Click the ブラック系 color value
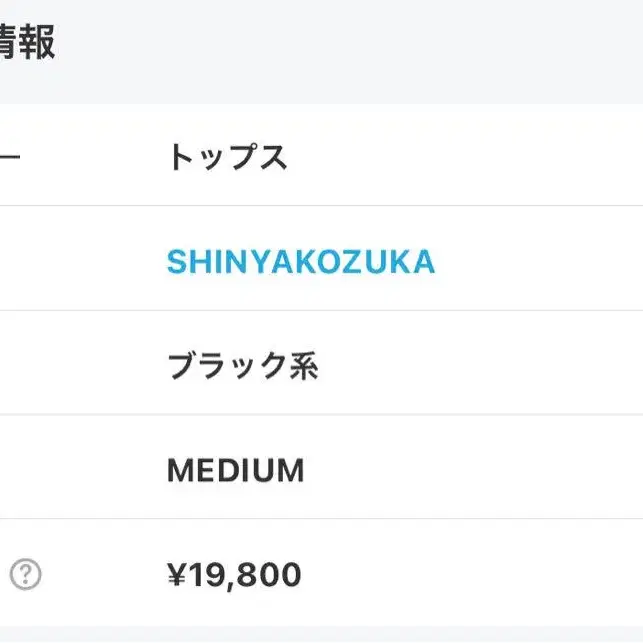Screen dimensions: 643x643 click(243, 366)
